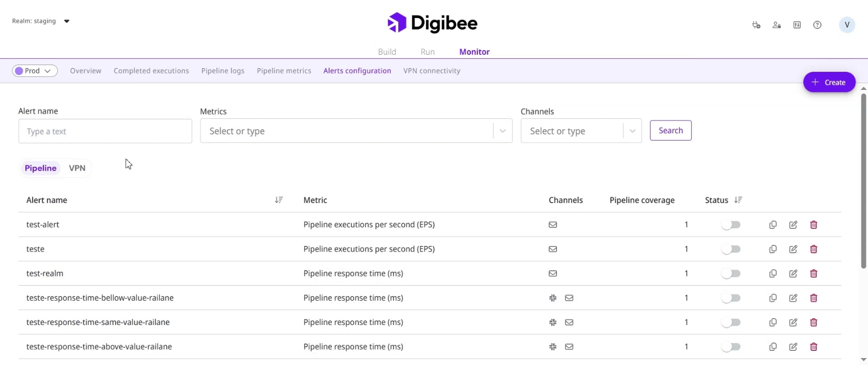Edit teste-response-time-above-value-railane alert

(x=793, y=347)
